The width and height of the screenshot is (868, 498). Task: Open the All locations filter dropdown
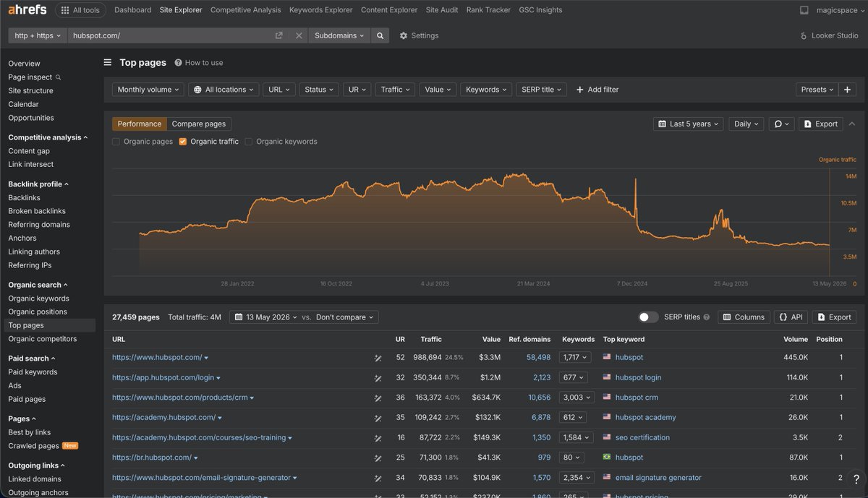pyautogui.click(x=224, y=90)
